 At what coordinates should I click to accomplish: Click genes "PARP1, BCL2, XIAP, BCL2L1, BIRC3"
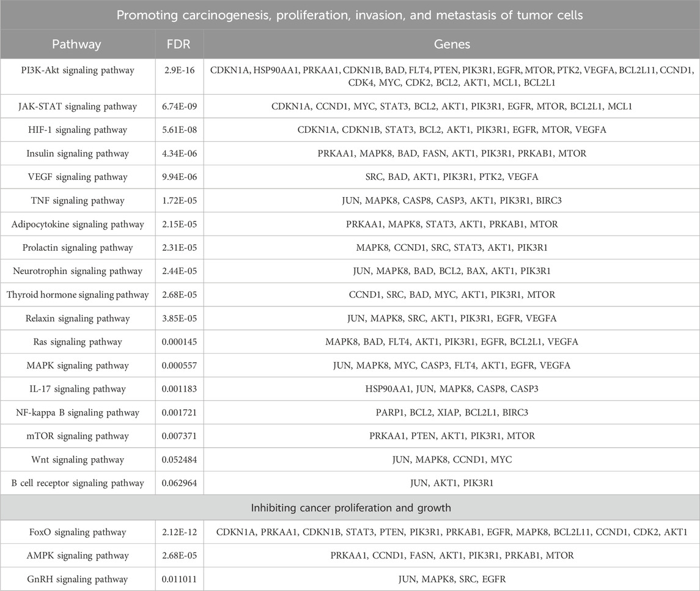pyautogui.click(x=452, y=413)
